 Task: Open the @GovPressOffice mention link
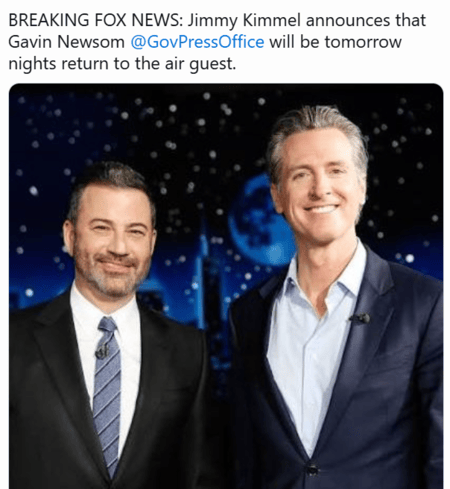coord(197,42)
